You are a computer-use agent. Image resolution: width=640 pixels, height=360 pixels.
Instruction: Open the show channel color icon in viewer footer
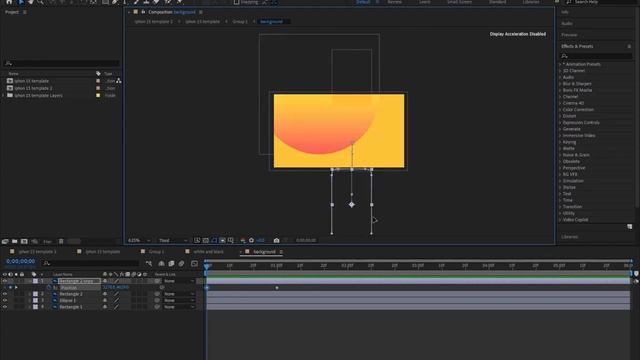pos(243,240)
